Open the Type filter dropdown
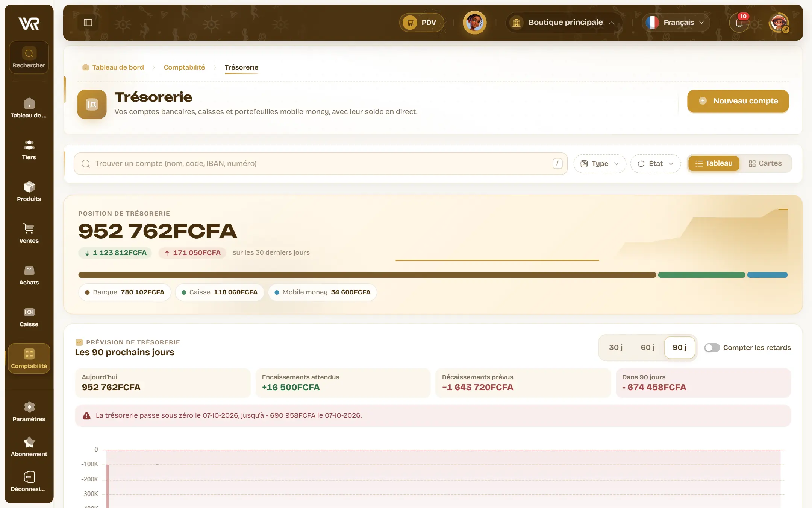 click(600, 164)
